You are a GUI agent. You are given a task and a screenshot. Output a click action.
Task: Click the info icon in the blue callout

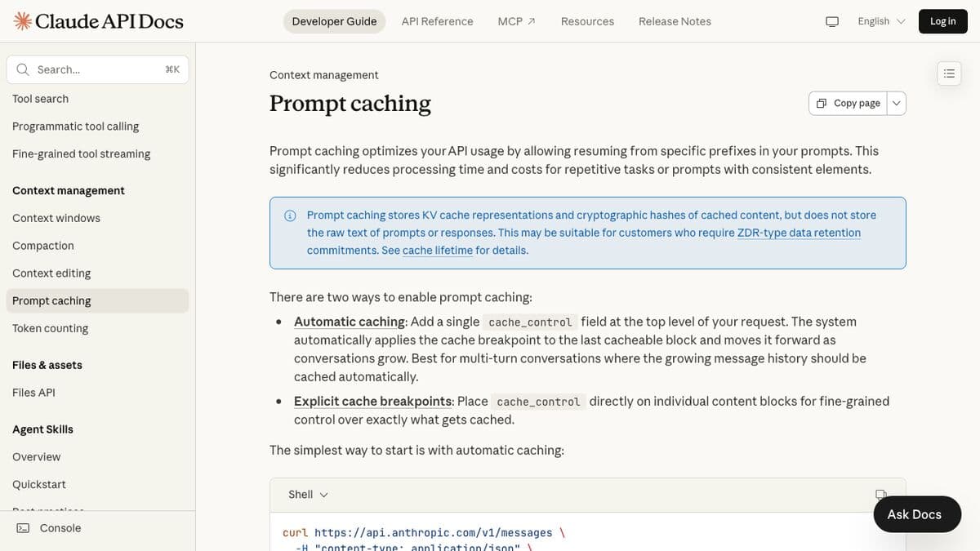[290, 215]
